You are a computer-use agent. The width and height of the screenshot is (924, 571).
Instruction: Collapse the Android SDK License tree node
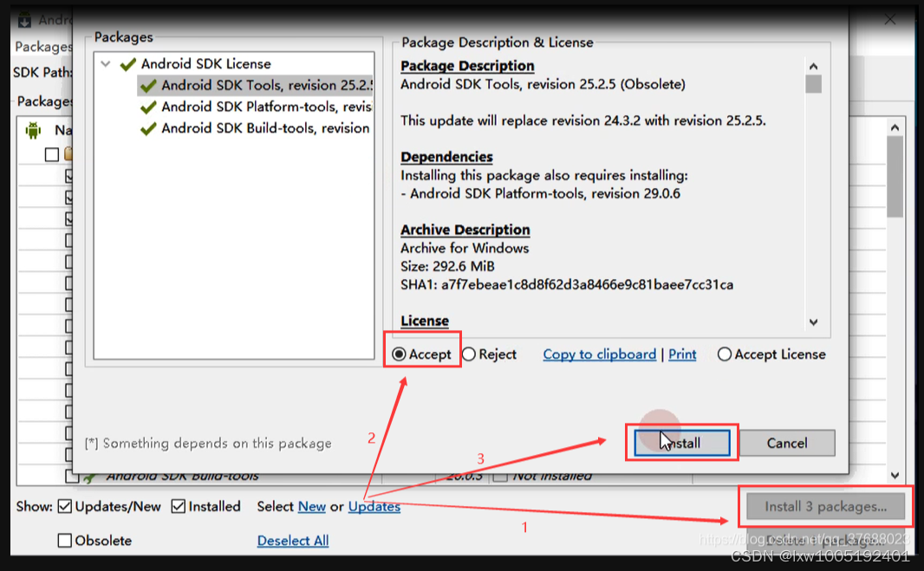click(106, 63)
